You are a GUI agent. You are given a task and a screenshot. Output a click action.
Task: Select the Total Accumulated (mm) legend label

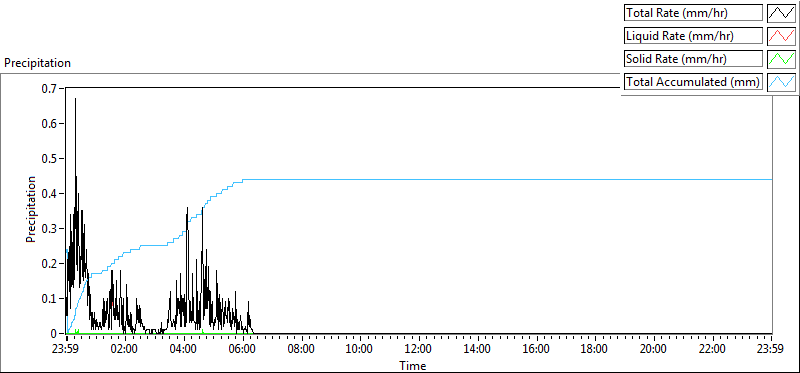[693, 82]
